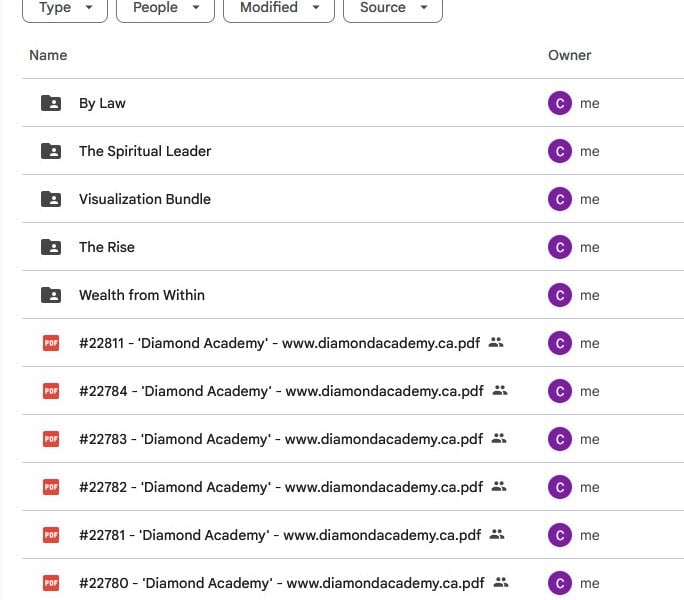Click The Spiritual Leader folder icon
Screen dimensions: 684x600
click(51, 151)
